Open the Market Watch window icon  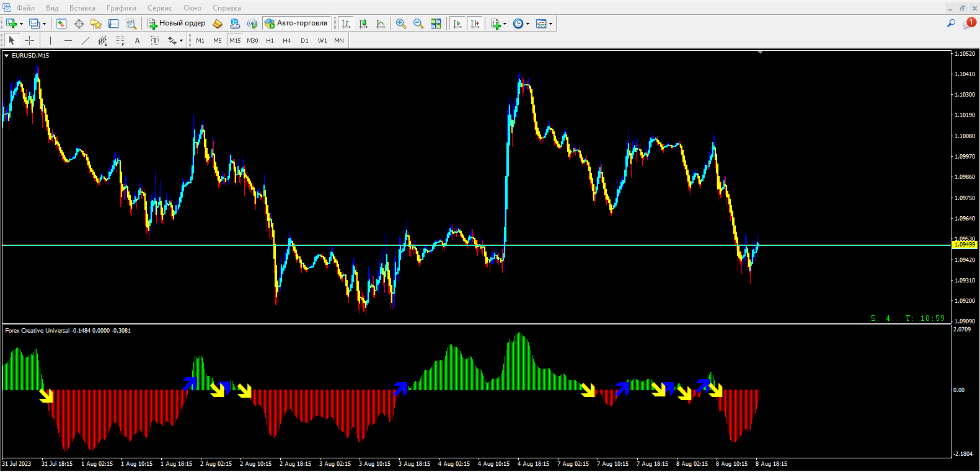pyautogui.click(x=61, y=24)
